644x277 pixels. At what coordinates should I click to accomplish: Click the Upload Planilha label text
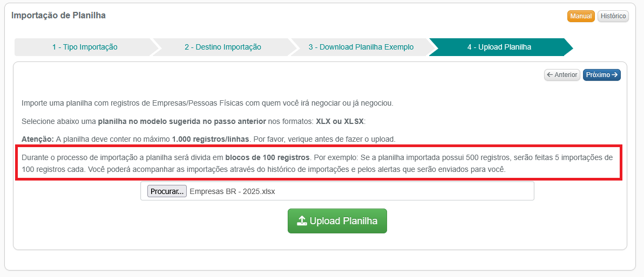tap(343, 221)
